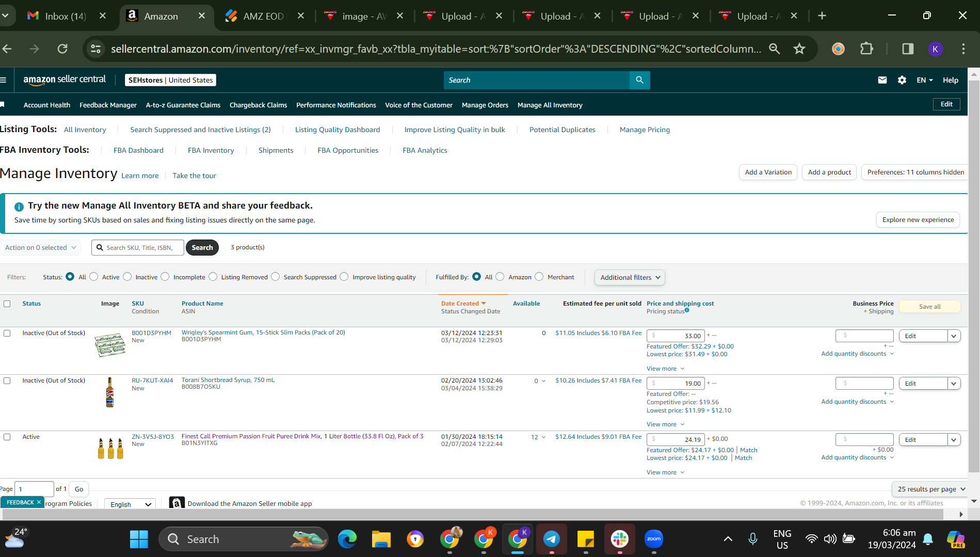Select the Inactive status filter radio
This screenshot has height=557, width=980.
coord(127,277)
